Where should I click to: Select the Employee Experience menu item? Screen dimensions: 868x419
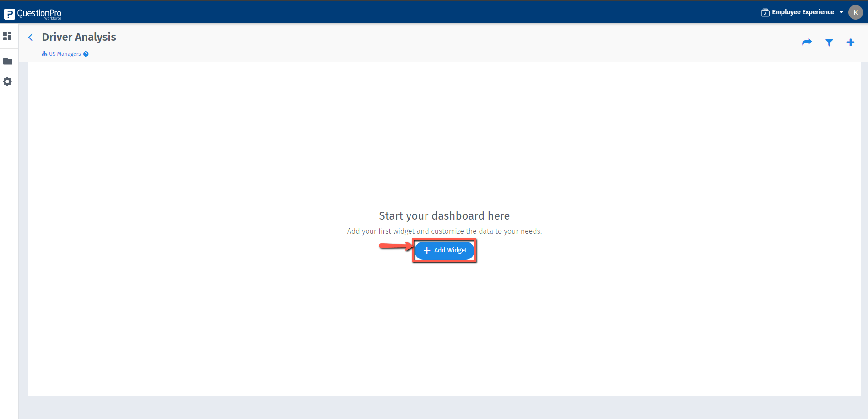(x=802, y=12)
